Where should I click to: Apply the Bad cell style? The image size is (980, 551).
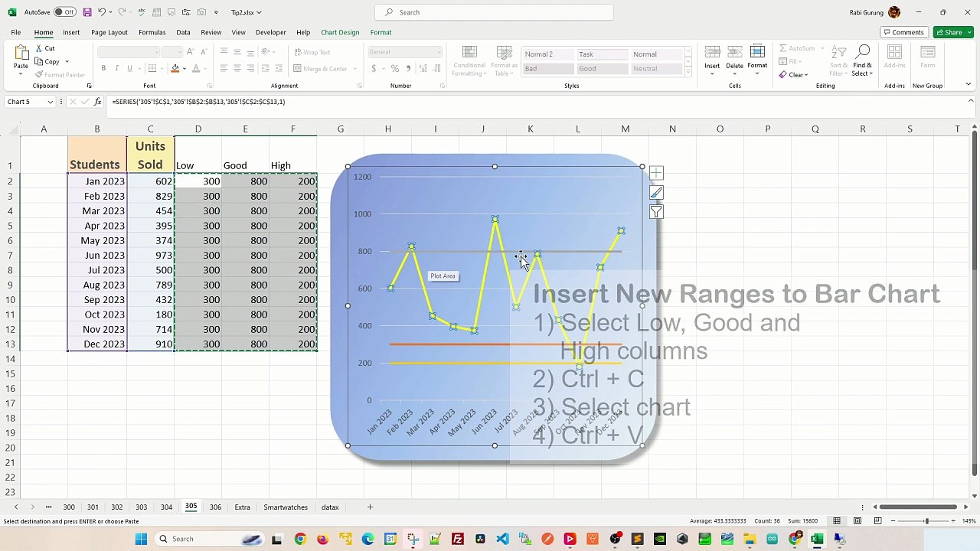[x=547, y=69]
